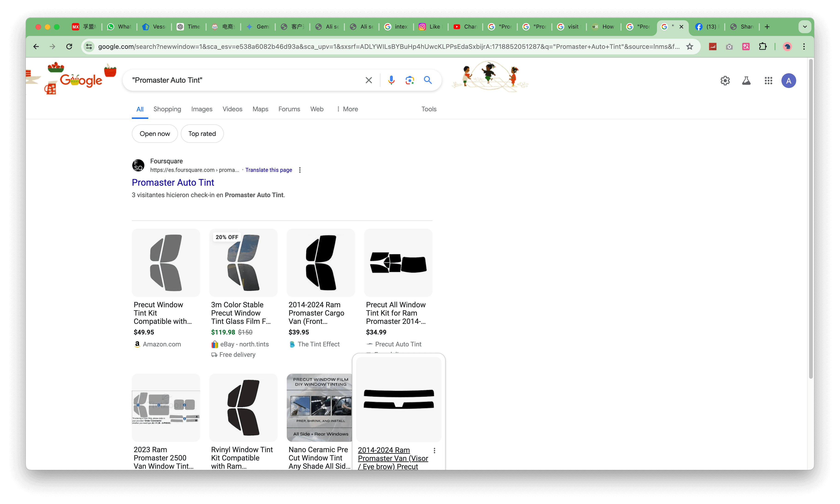Click the page vertical scrollbar
Viewport: 840px width, 504px height.
pos(811,219)
